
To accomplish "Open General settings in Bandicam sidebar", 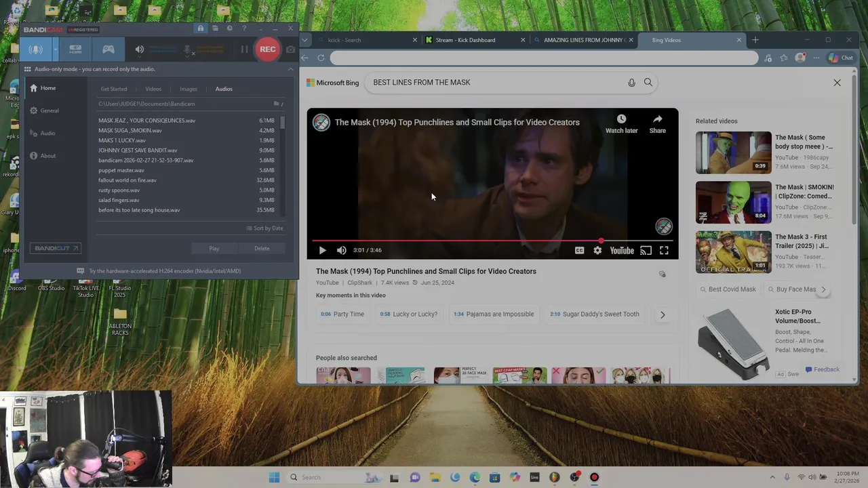I will pos(49,110).
